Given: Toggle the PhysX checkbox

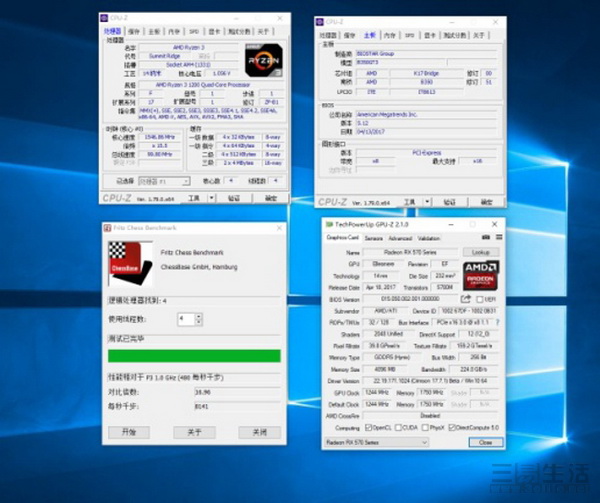Looking at the screenshot, I should (425, 427).
